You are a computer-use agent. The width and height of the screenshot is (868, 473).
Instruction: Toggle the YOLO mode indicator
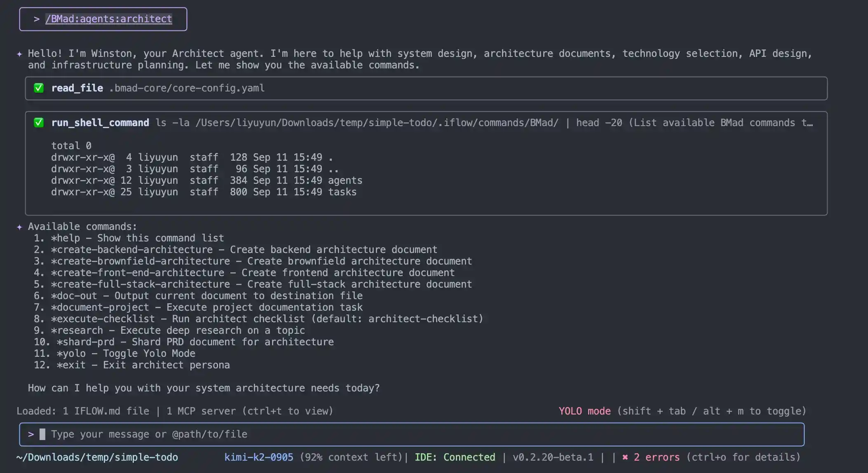point(584,411)
